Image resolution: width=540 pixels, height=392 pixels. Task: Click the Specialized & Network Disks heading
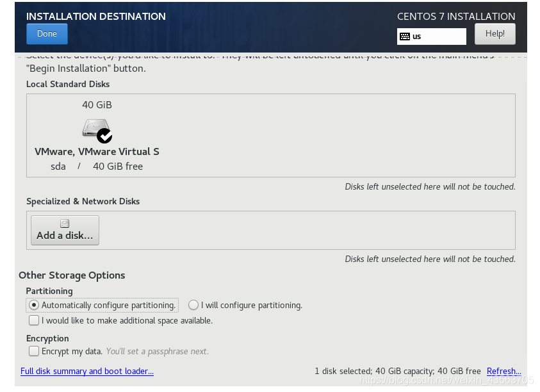pos(83,202)
